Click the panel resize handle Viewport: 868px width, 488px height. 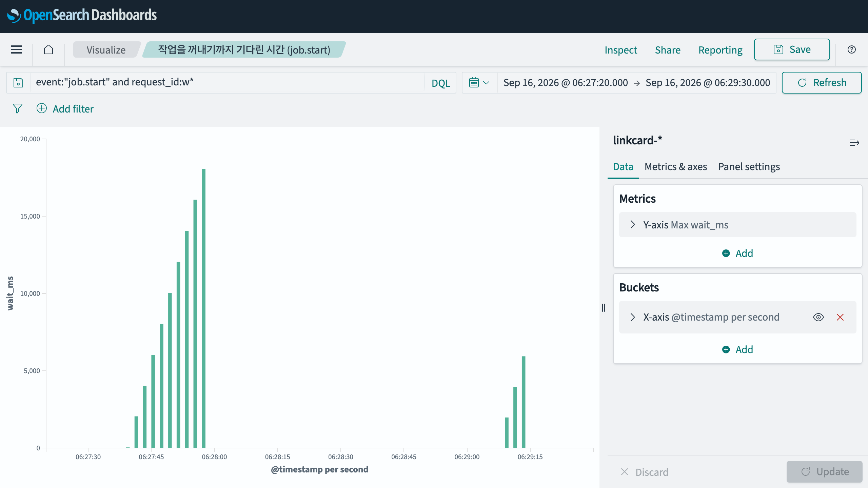point(603,307)
